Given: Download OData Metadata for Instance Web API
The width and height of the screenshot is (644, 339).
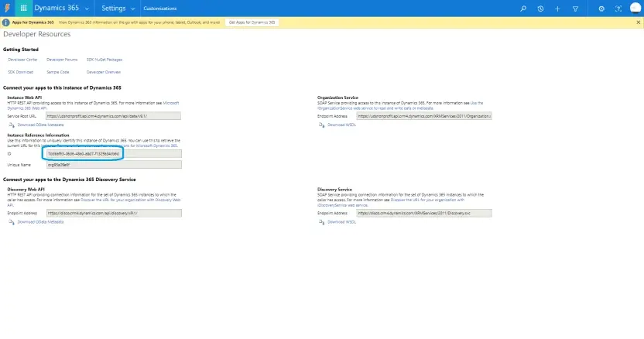Looking at the screenshot, I should (40, 125).
